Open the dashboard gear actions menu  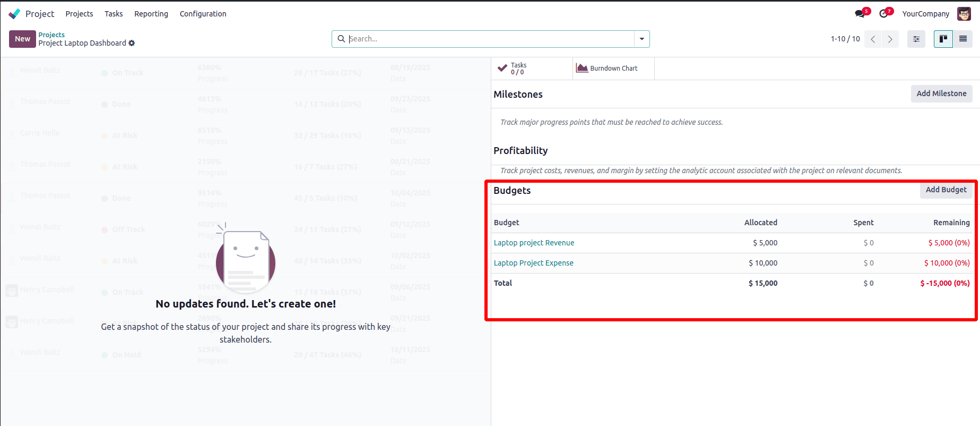(132, 43)
